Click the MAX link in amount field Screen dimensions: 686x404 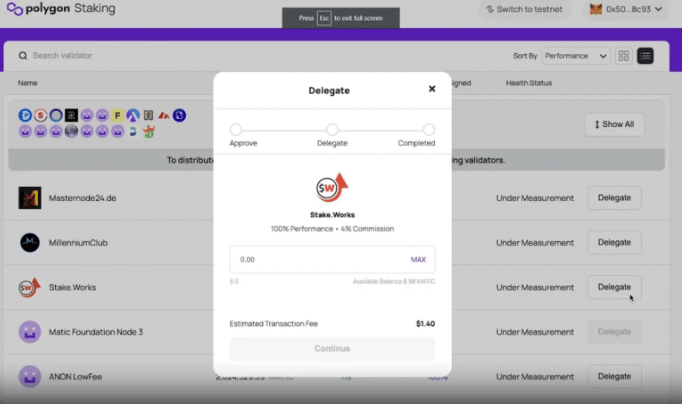(x=418, y=260)
